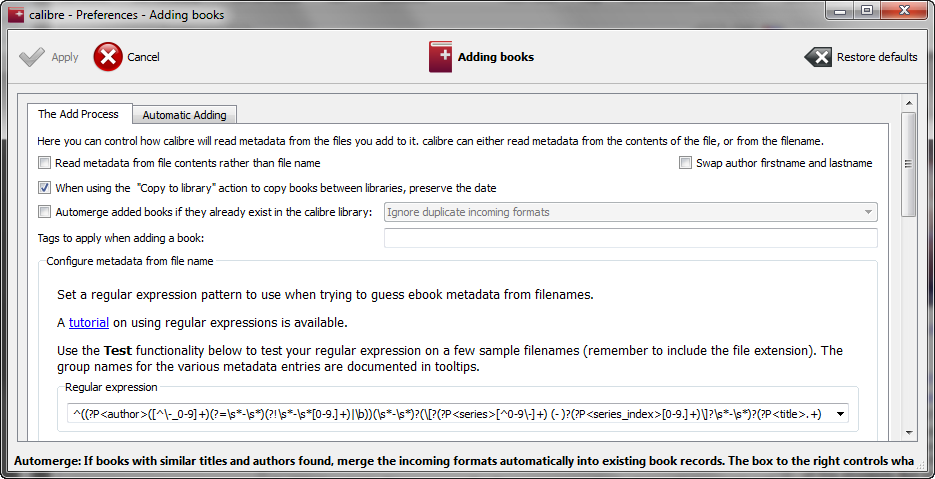The width and height of the screenshot is (935, 479).
Task: Open the regular expressions tutorial link
Action: (x=89, y=323)
